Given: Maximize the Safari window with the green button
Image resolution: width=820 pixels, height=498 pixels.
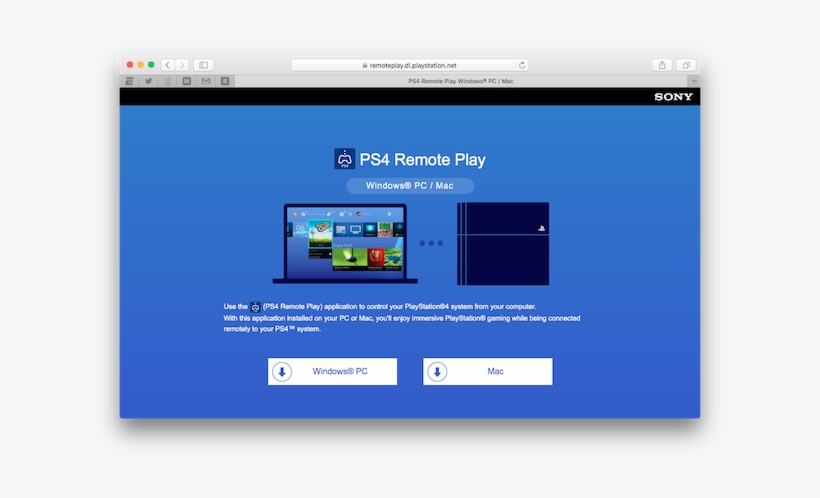Looking at the screenshot, I should [x=151, y=65].
